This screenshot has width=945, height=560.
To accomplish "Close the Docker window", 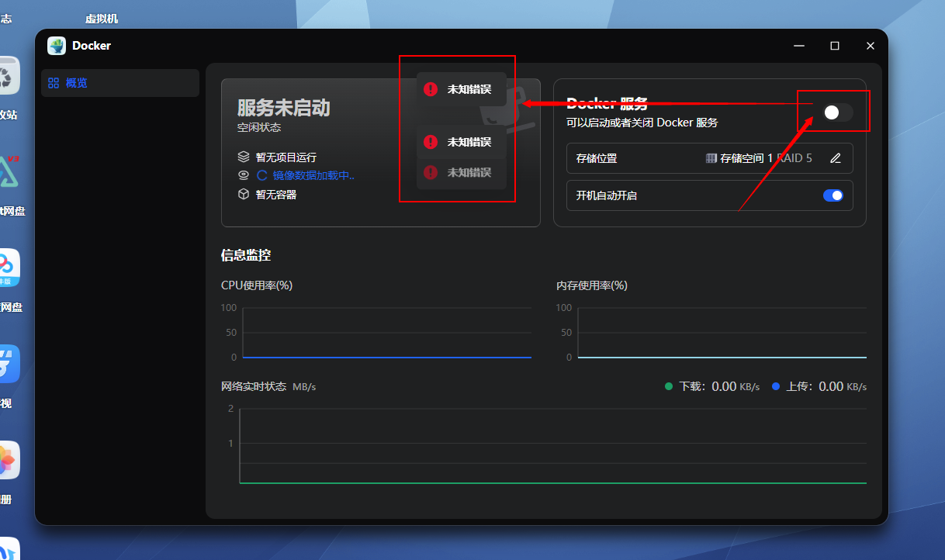I will [871, 46].
